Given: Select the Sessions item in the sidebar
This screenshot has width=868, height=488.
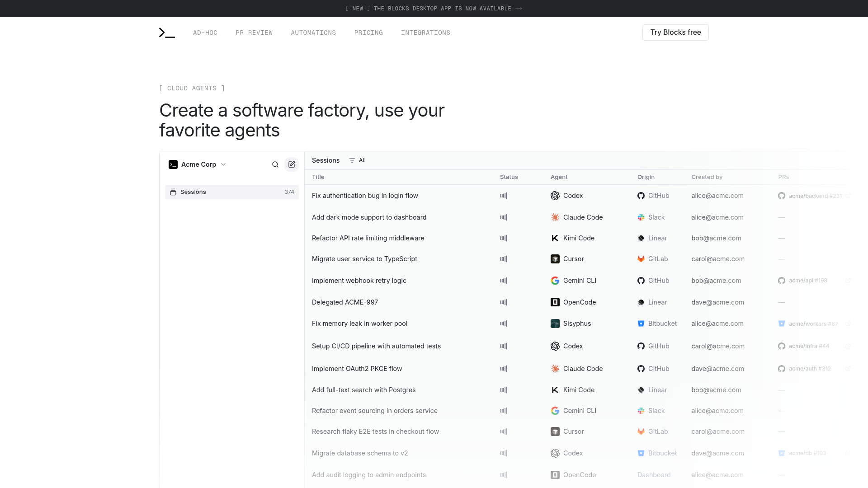Looking at the screenshot, I should pyautogui.click(x=232, y=192).
